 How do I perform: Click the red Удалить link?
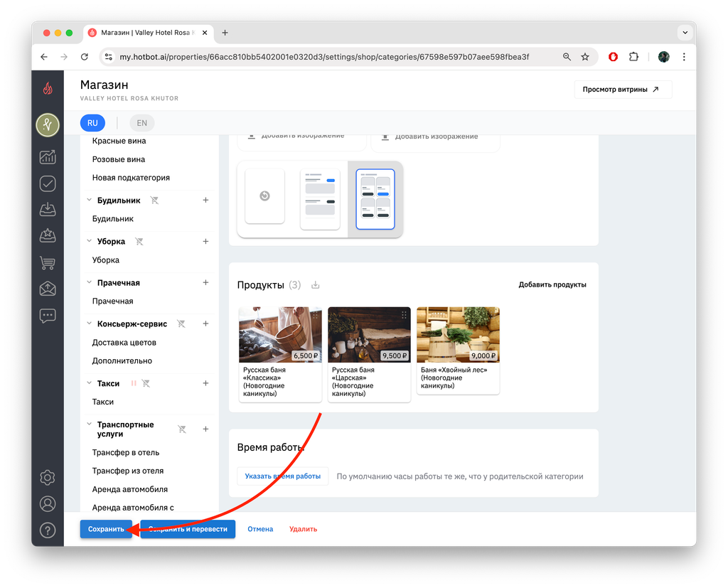[303, 529]
